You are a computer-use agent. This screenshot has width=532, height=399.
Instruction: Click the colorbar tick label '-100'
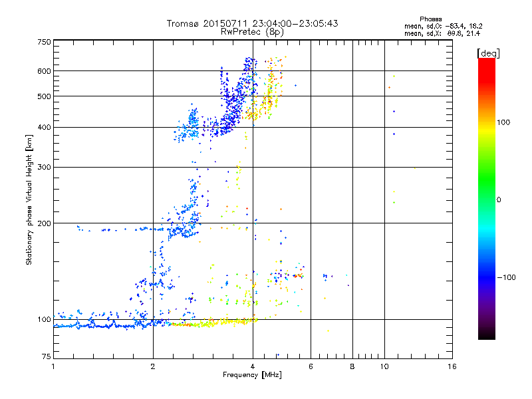pyautogui.click(x=506, y=277)
